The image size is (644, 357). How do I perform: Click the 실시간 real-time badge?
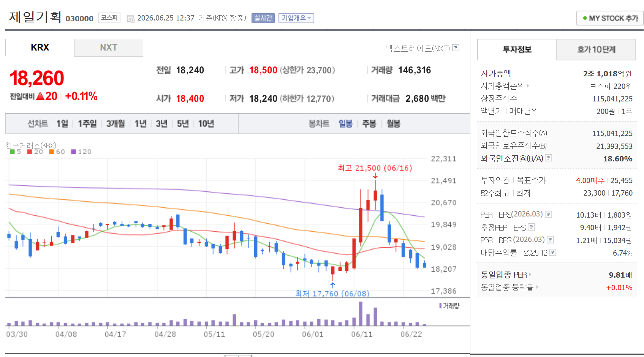coord(263,18)
